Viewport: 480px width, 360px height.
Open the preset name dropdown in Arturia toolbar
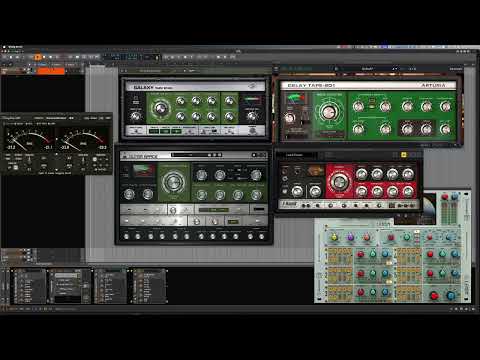tap(367, 69)
